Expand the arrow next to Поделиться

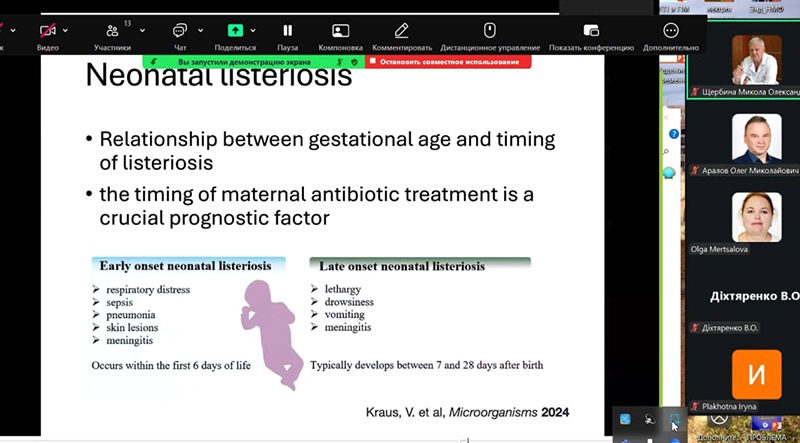tap(253, 30)
